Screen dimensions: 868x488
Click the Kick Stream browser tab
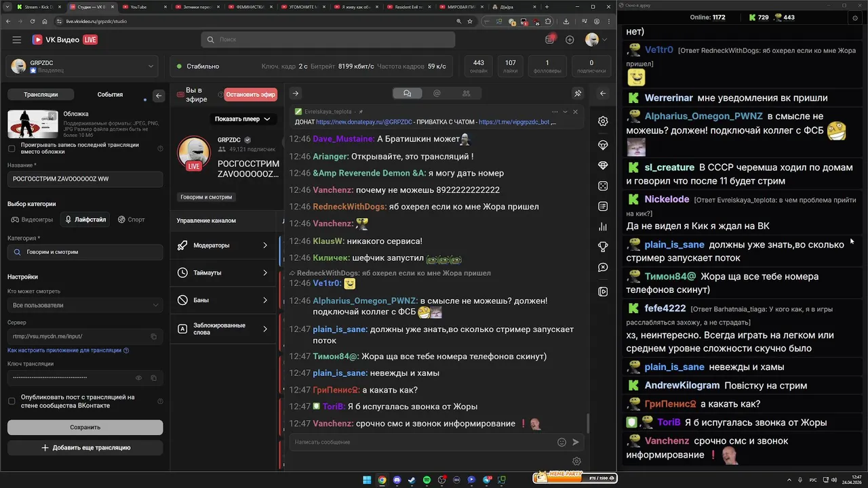pyautogui.click(x=38, y=7)
